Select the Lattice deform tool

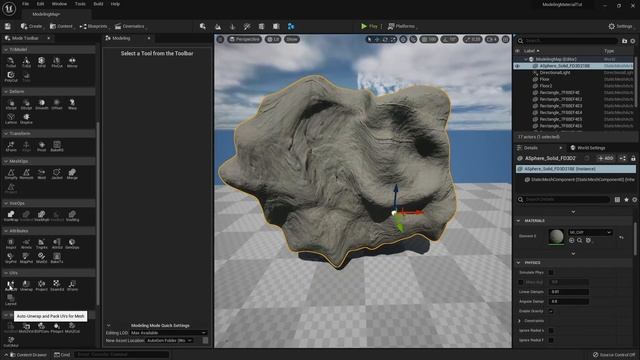coord(11,118)
